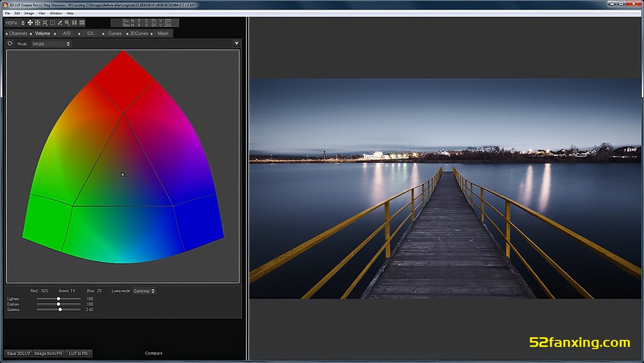The width and height of the screenshot is (644, 363).
Task: Select the crossed arrows tool
Action: pos(45,23)
